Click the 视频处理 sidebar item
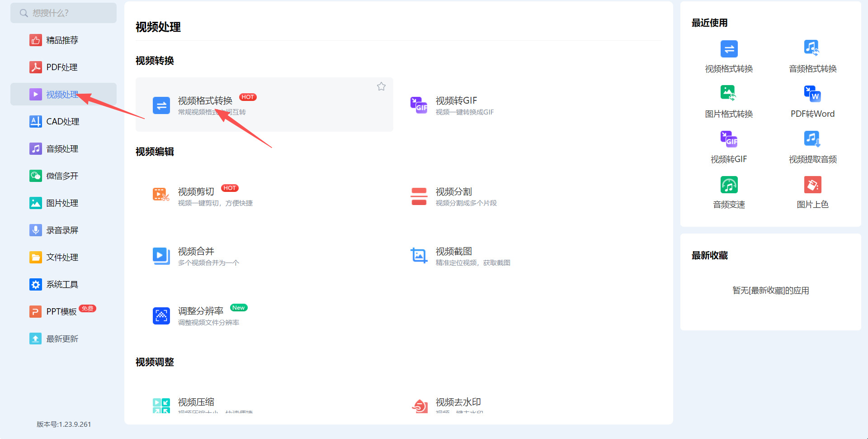This screenshot has width=868, height=439. point(63,94)
